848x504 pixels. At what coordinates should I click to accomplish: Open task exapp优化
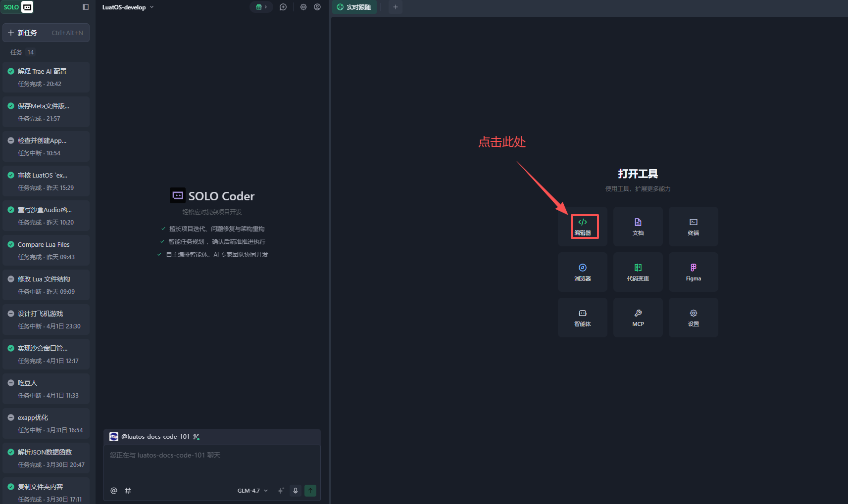(x=46, y=423)
